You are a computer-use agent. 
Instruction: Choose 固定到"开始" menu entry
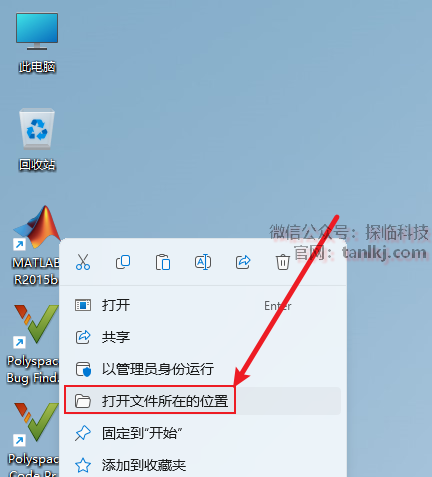pos(203,433)
